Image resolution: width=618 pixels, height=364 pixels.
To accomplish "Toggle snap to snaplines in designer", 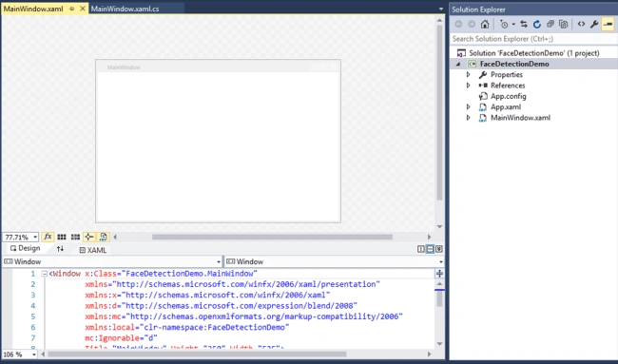I will tap(89, 237).
